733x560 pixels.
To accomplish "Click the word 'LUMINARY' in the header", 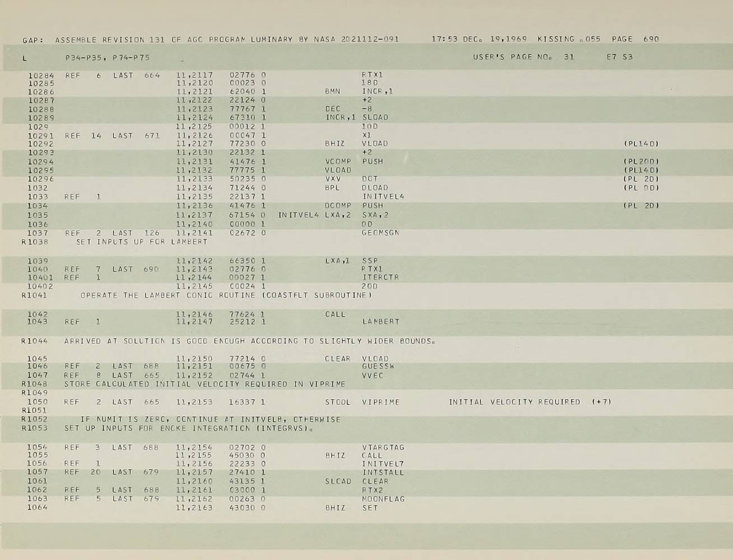I will tap(272, 40).
